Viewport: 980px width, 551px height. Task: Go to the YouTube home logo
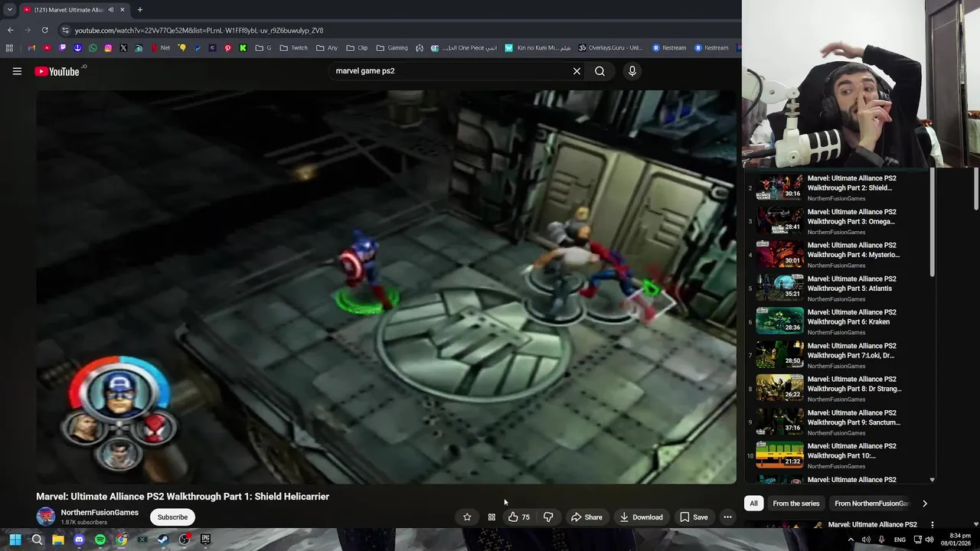point(57,71)
